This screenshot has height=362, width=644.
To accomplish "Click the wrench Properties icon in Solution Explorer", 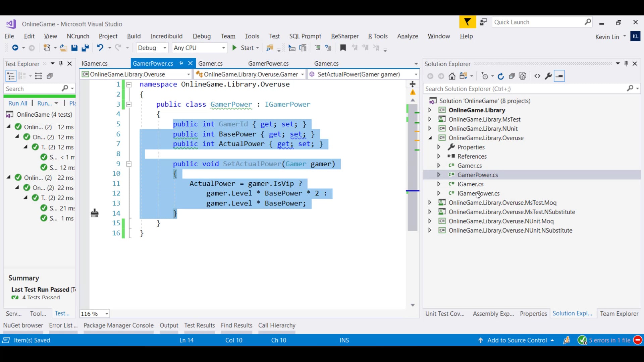I will (x=548, y=76).
